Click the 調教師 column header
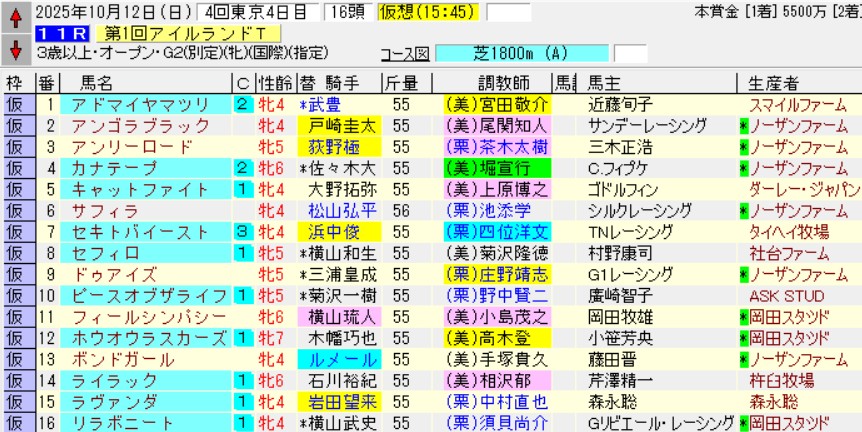 497,83
